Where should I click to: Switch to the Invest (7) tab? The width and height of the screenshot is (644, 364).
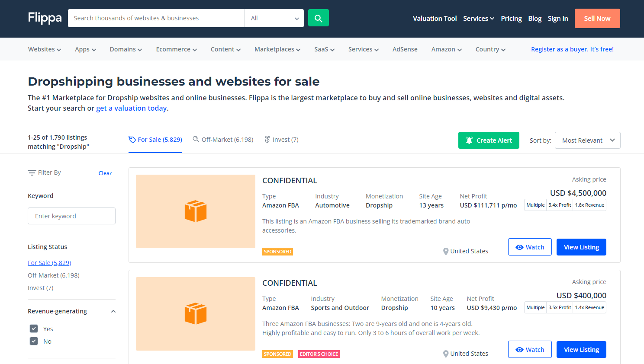tap(281, 140)
